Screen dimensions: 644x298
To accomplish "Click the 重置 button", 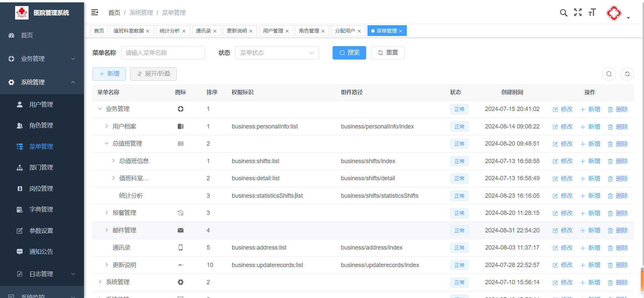I will [388, 53].
